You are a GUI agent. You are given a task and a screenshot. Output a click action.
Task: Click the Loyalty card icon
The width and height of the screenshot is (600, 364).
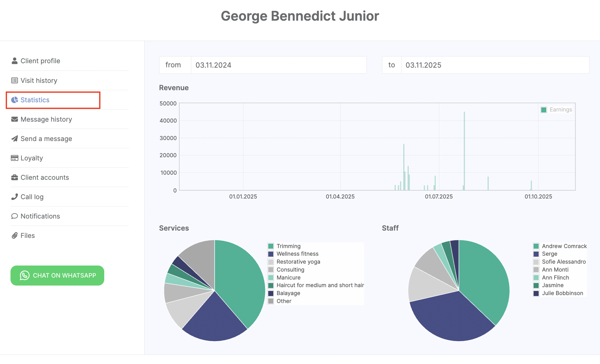tap(14, 158)
